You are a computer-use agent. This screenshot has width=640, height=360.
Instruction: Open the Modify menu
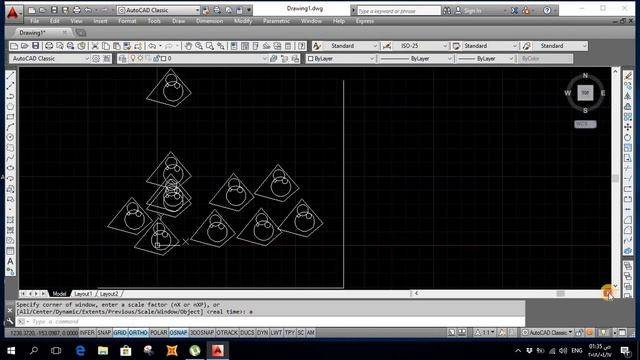(x=243, y=21)
